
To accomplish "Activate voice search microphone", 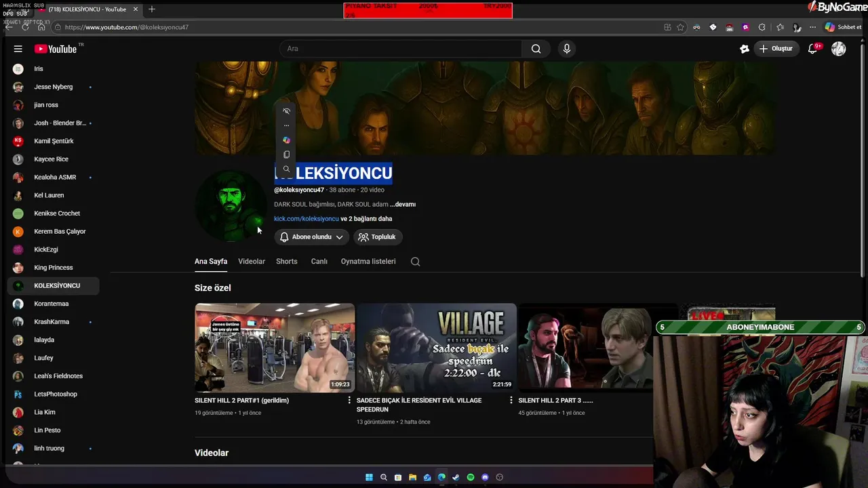I will coord(567,49).
